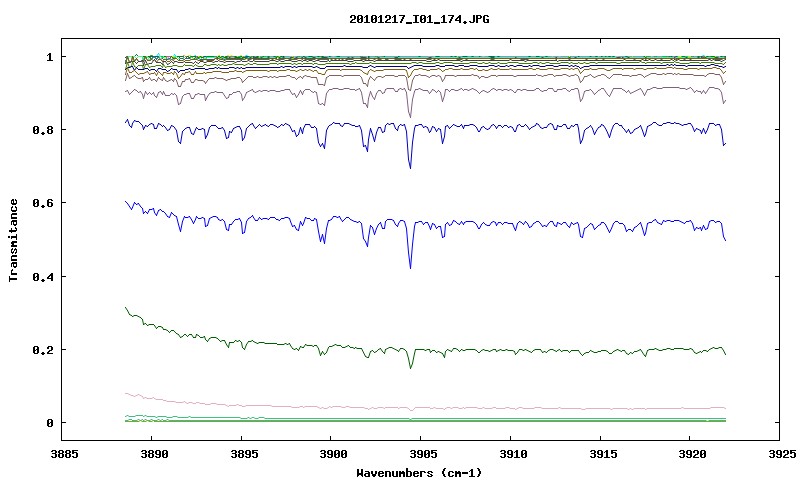Click the Wavenumbers (cm-1) axis label
Viewport: 800px width, 480px height.
coord(419,473)
